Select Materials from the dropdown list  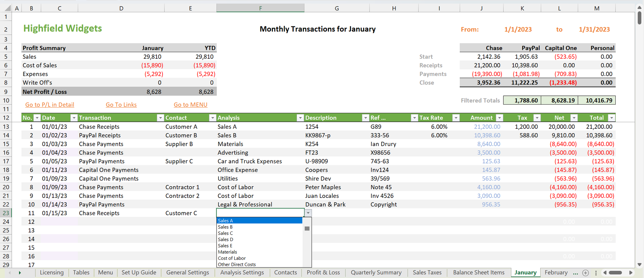pyautogui.click(x=227, y=252)
